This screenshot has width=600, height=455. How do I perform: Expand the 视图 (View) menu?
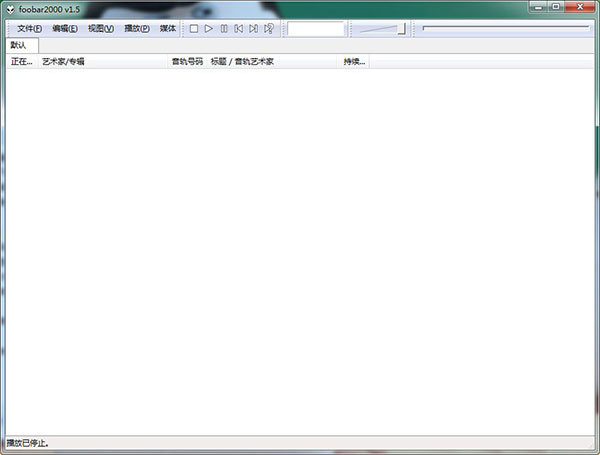[x=101, y=29]
